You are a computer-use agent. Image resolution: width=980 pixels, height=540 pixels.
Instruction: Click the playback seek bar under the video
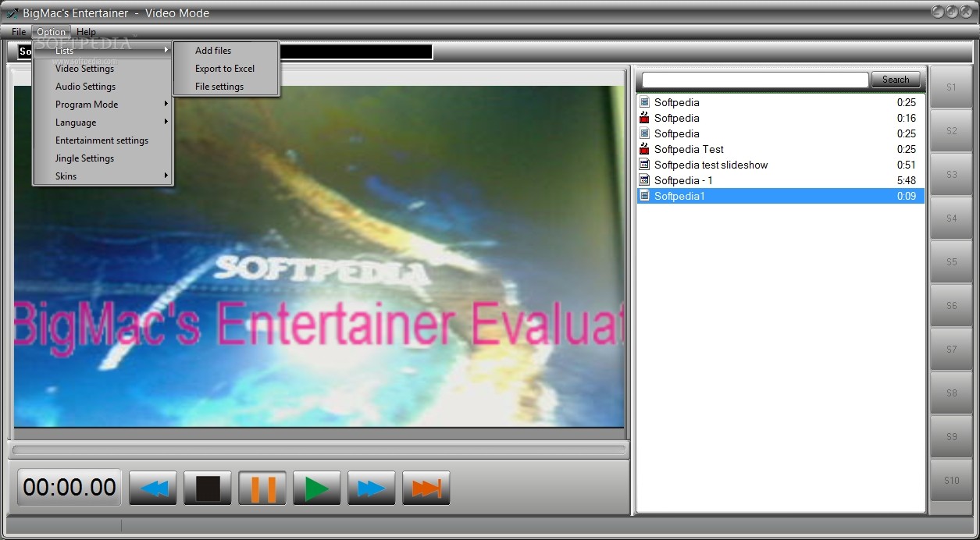[x=319, y=450]
